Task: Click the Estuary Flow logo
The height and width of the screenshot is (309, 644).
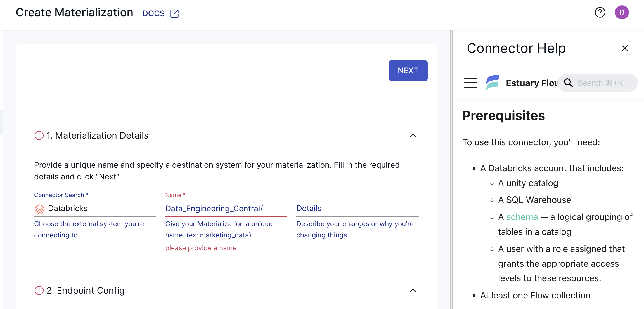Action: [493, 83]
